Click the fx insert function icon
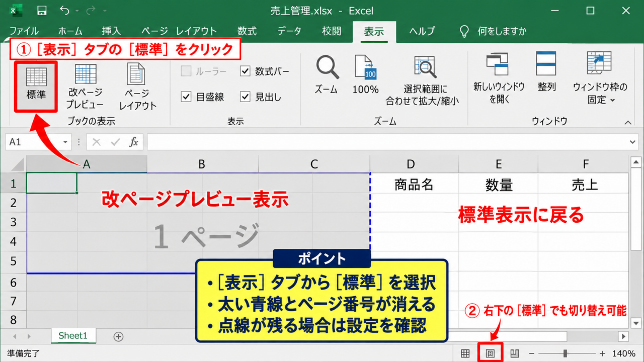Screen dimensions: 644x362 pos(133,142)
